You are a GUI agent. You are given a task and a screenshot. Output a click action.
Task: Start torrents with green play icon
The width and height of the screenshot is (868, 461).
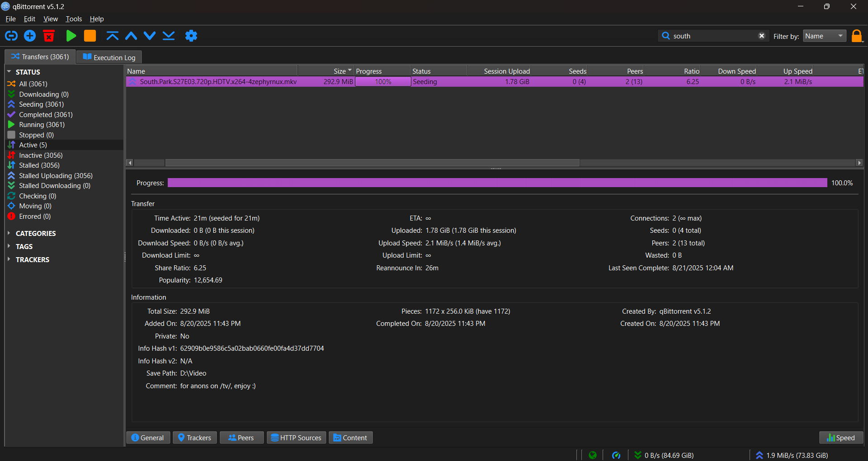pos(71,36)
